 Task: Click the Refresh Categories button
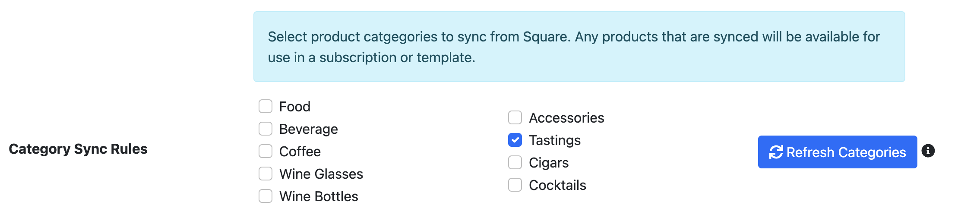tap(838, 152)
